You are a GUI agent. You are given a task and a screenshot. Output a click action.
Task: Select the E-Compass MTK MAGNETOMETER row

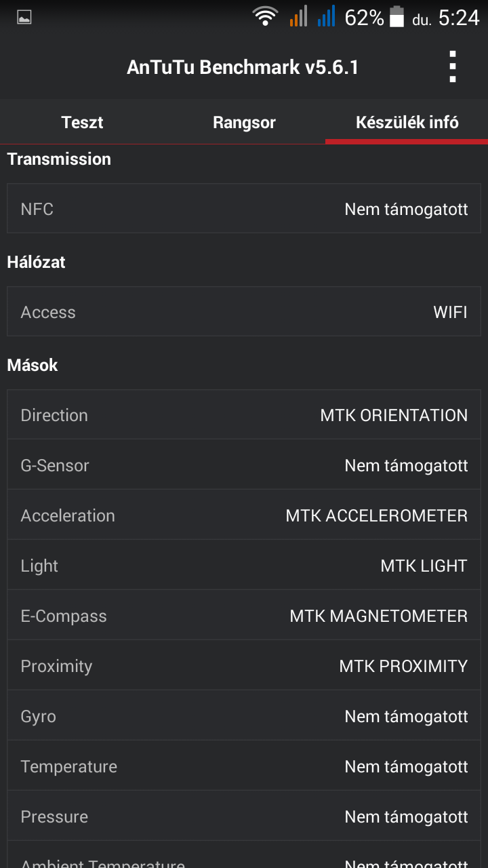244,616
